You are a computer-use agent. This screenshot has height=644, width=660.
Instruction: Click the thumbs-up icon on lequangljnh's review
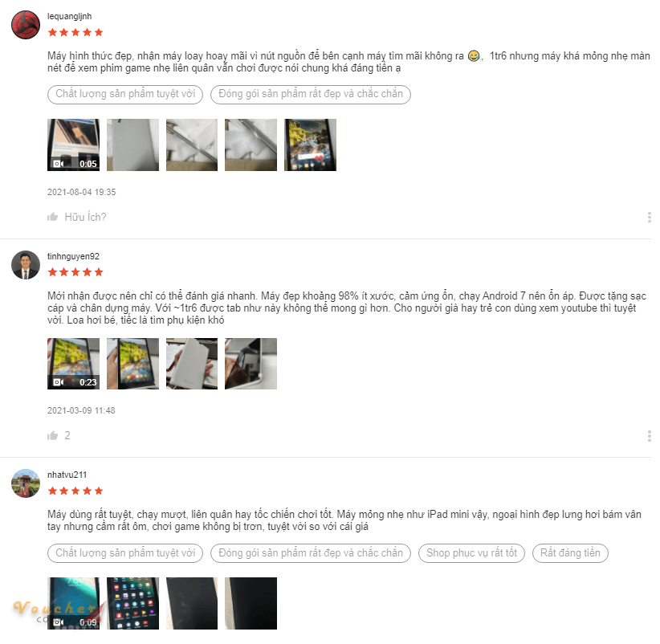[53, 217]
